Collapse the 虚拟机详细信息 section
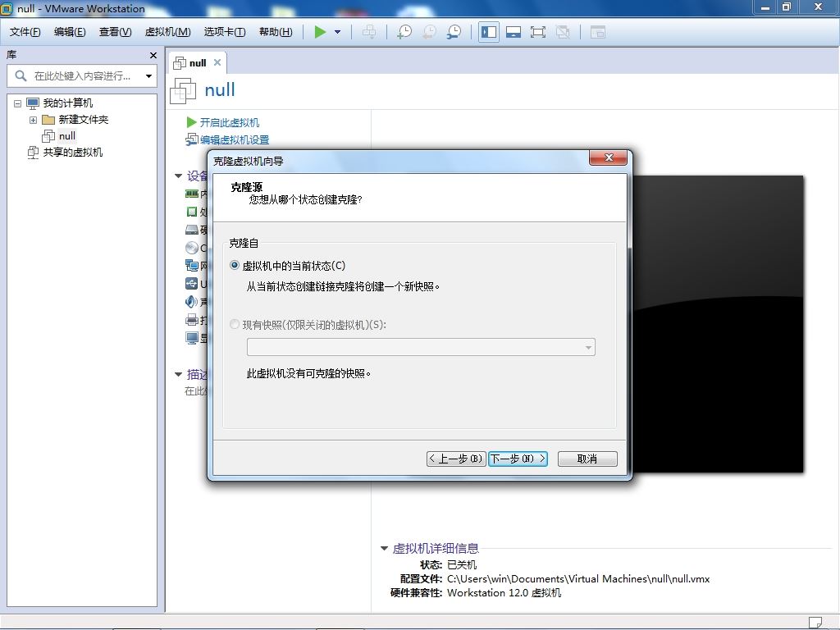Image resolution: width=840 pixels, height=630 pixels. [384, 548]
